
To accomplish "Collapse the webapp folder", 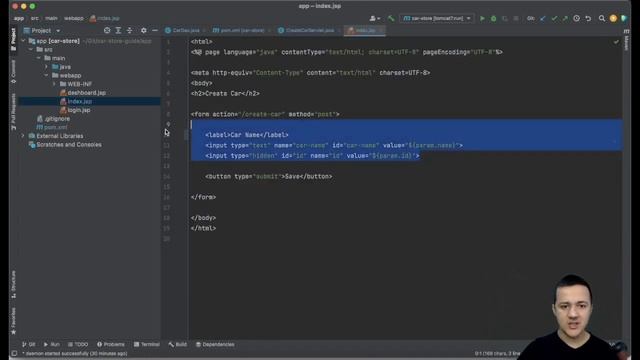I will 46,76.
